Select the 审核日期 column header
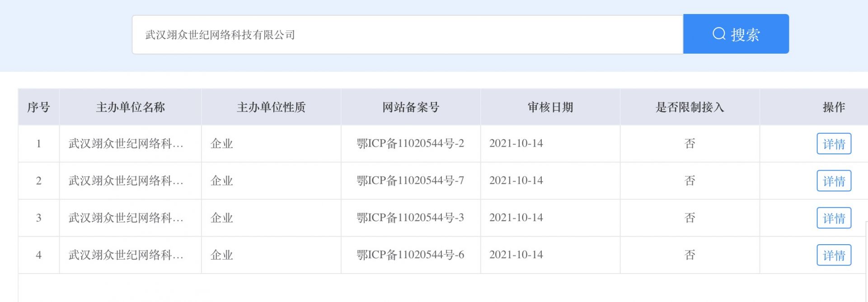The height and width of the screenshot is (302, 868). coord(550,107)
